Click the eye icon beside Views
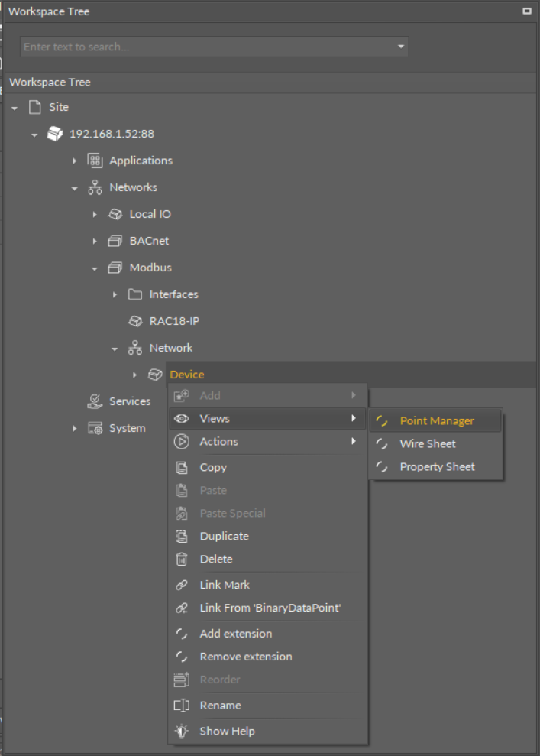This screenshot has height=756, width=540. click(182, 418)
